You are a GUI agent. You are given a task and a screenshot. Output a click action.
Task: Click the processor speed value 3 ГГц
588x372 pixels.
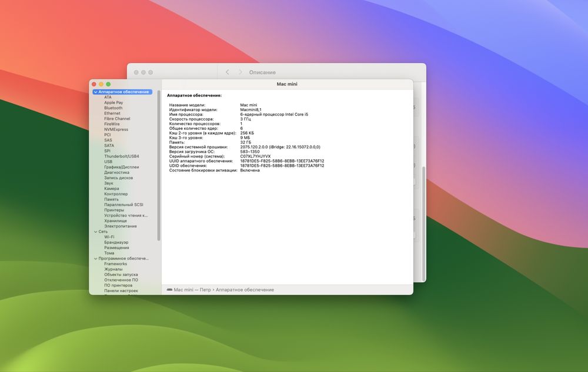tap(246, 119)
